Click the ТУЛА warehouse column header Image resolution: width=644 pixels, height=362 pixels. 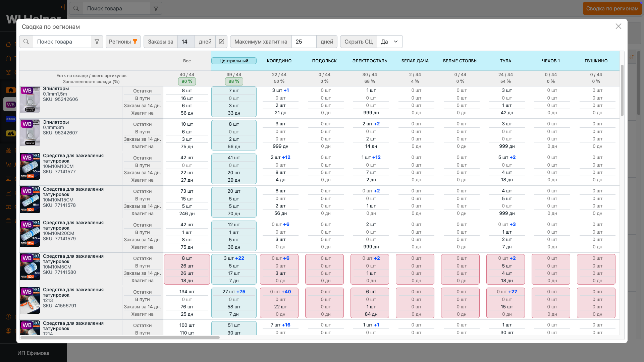[x=505, y=61]
